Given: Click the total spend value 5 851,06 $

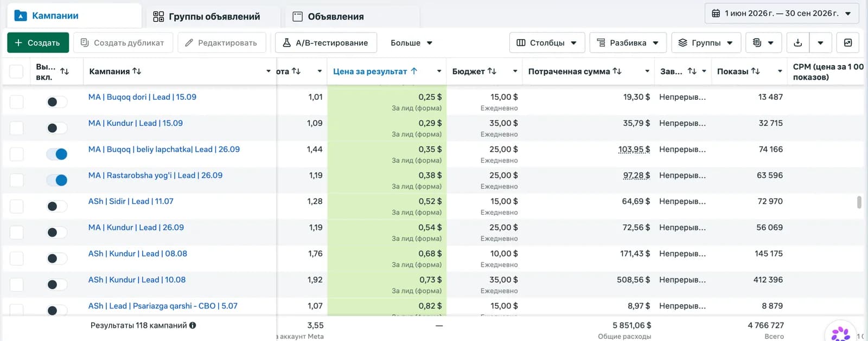Looking at the screenshot, I should (632, 325).
